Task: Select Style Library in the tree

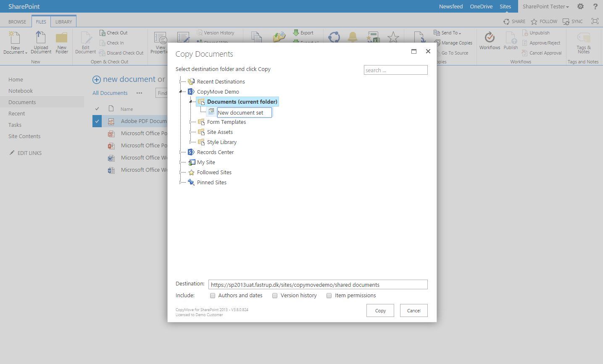Action: (222, 142)
